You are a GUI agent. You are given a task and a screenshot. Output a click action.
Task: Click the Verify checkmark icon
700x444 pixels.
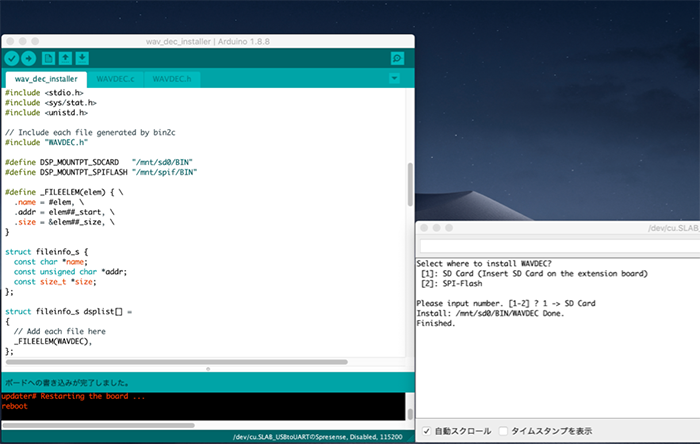click(x=12, y=59)
